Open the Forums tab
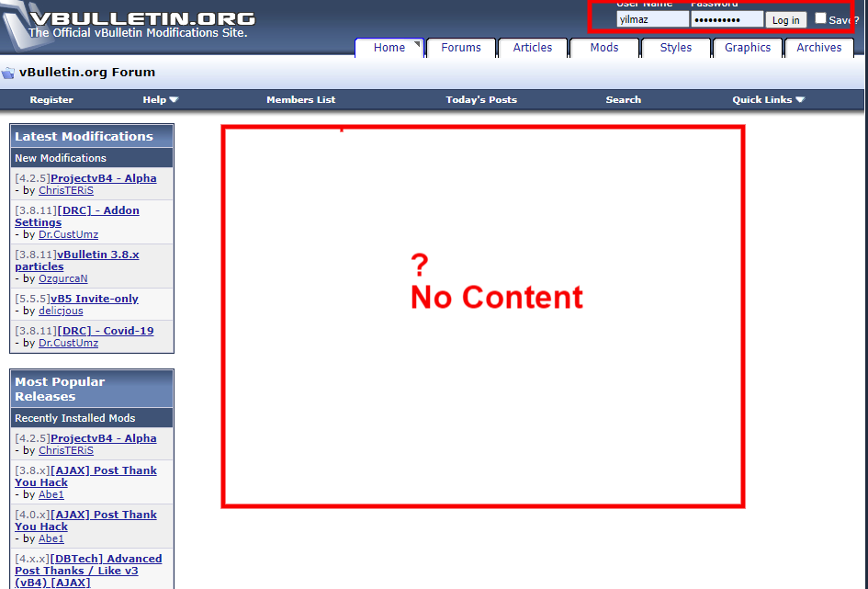This screenshot has height=589, width=868. coord(461,48)
